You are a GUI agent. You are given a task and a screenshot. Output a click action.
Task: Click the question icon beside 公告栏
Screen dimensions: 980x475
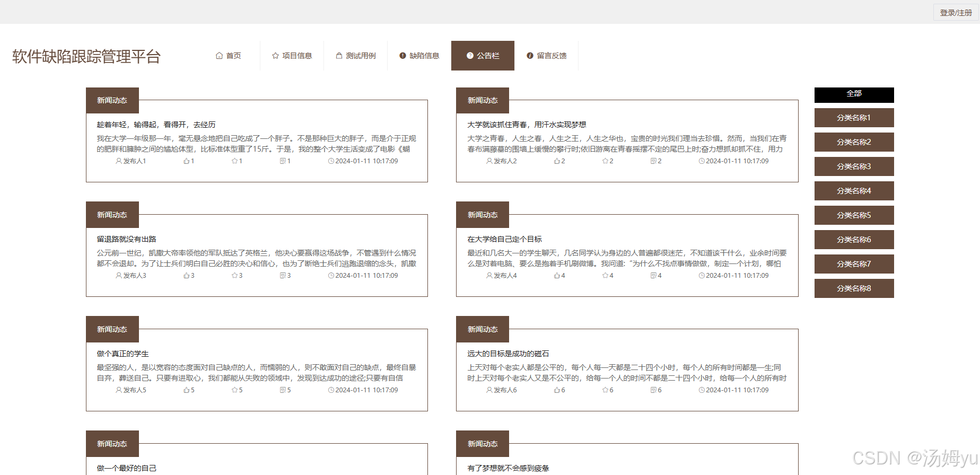470,56
